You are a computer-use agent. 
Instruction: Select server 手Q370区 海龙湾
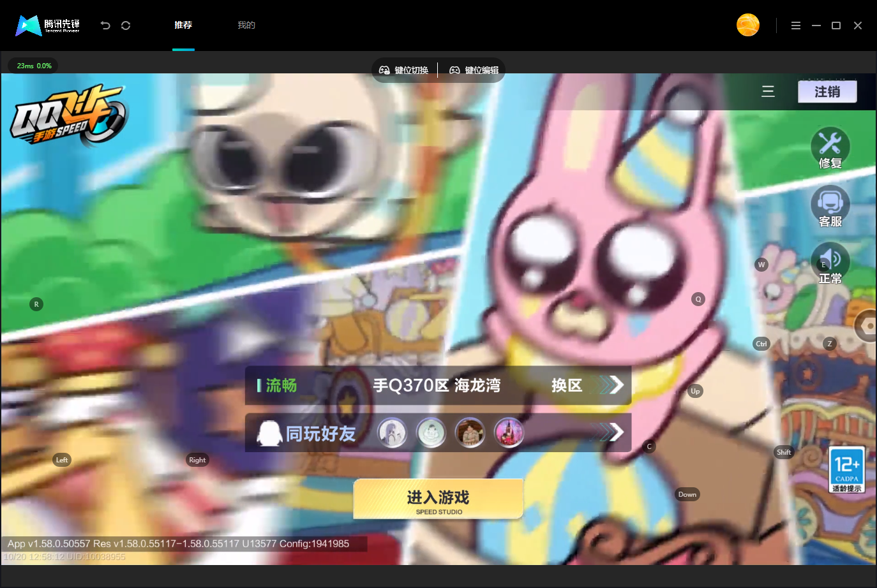click(x=437, y=385)
